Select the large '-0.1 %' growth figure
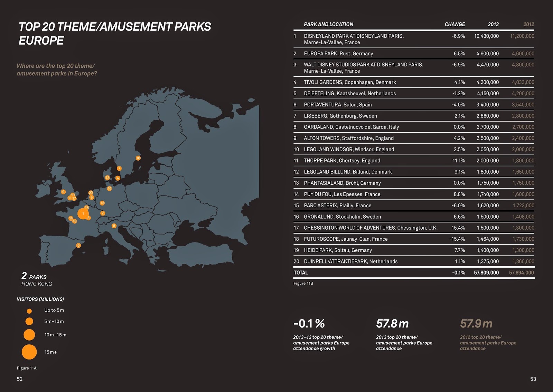553x392 pixels. tap(309, 324)
